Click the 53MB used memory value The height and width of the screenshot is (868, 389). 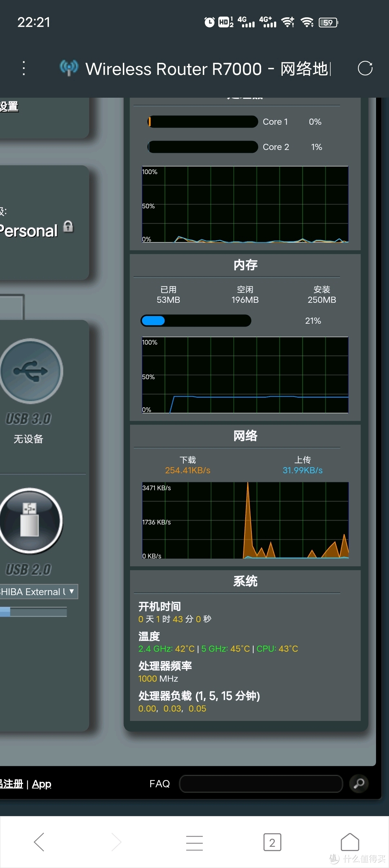(168, 300)
